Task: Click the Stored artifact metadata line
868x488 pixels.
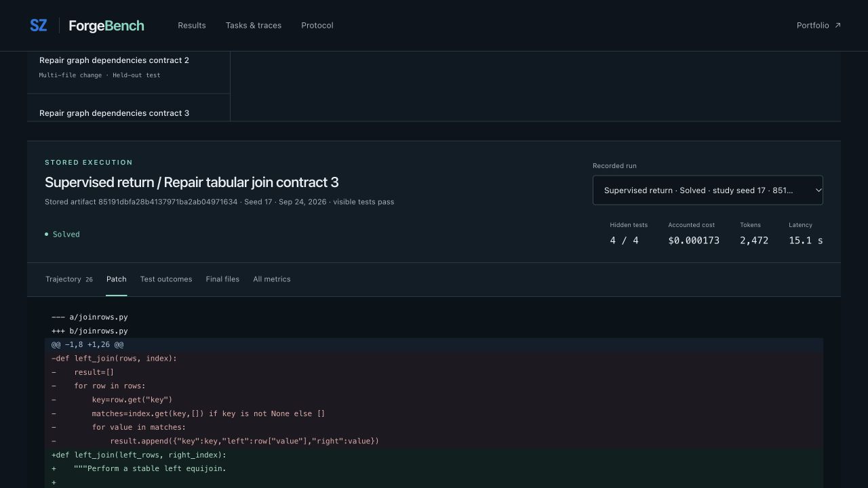Action: [x=219, y=202]
